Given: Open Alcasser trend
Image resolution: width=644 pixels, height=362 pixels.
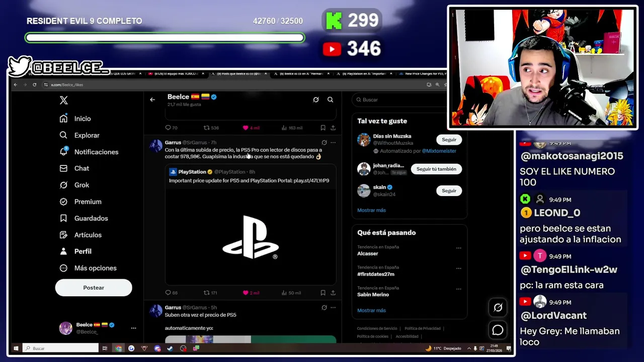Looking at the screenshot, I should pos(368,253).
